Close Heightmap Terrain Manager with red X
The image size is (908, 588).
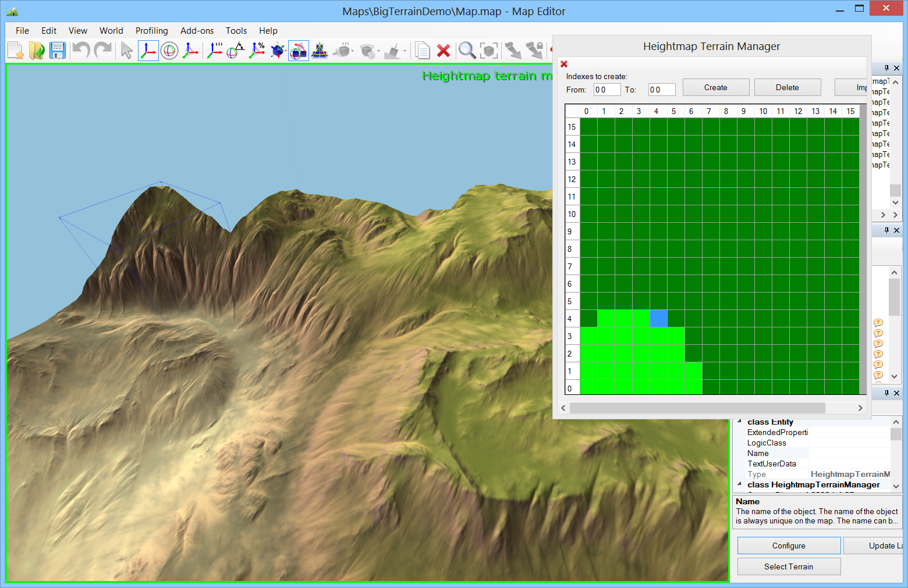(x=564, y=64)
